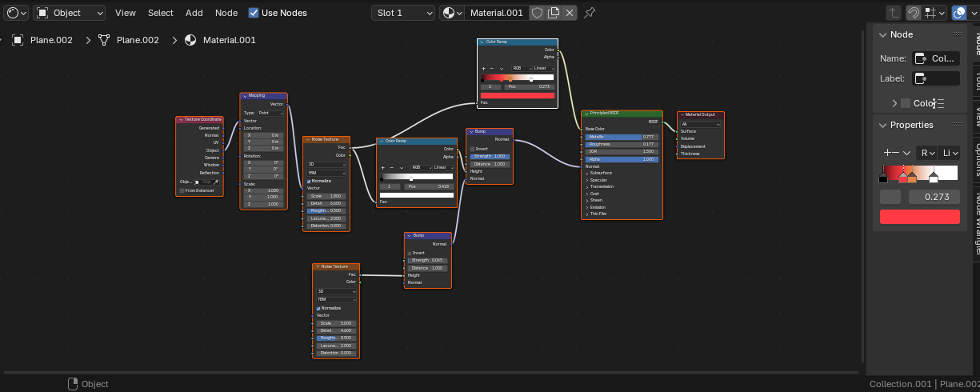980x392 pixels.
Task: Uncheck the Use Nodes checkbox
Action: click(x=254, y=13)
